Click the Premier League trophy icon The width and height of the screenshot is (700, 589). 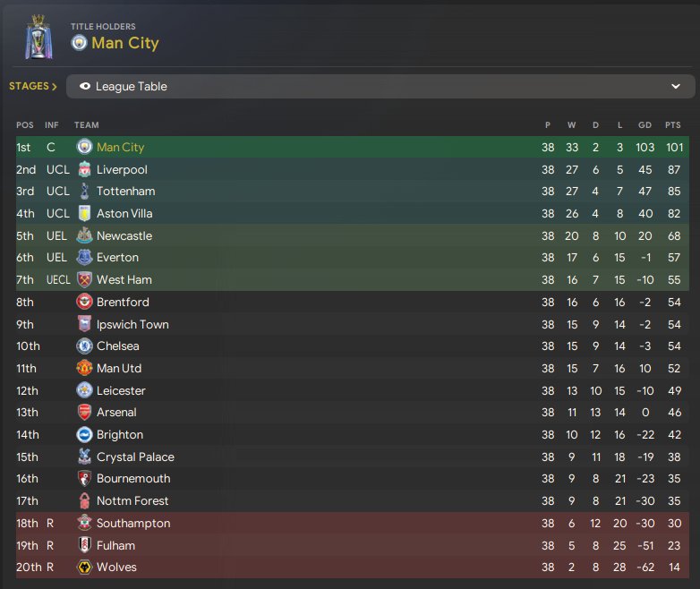[x=38, y=38]
